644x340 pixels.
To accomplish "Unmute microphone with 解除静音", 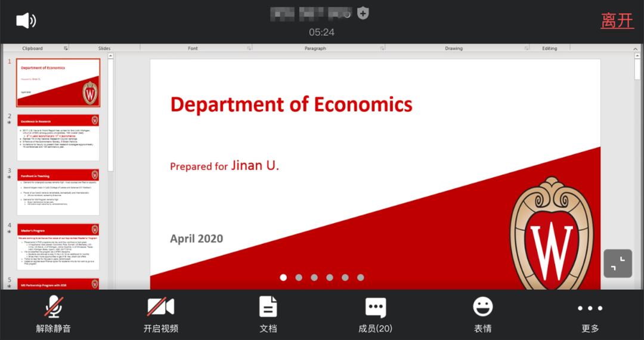I will pos(54,315).
